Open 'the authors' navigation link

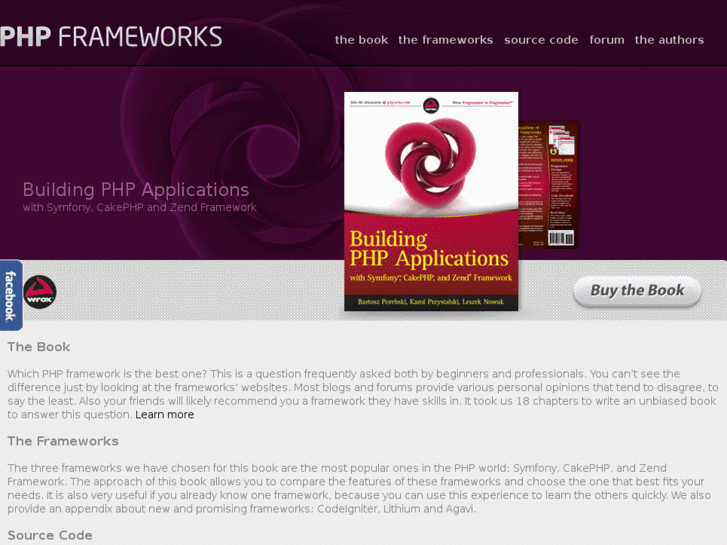pyautogui.click(x=669, y=40)
